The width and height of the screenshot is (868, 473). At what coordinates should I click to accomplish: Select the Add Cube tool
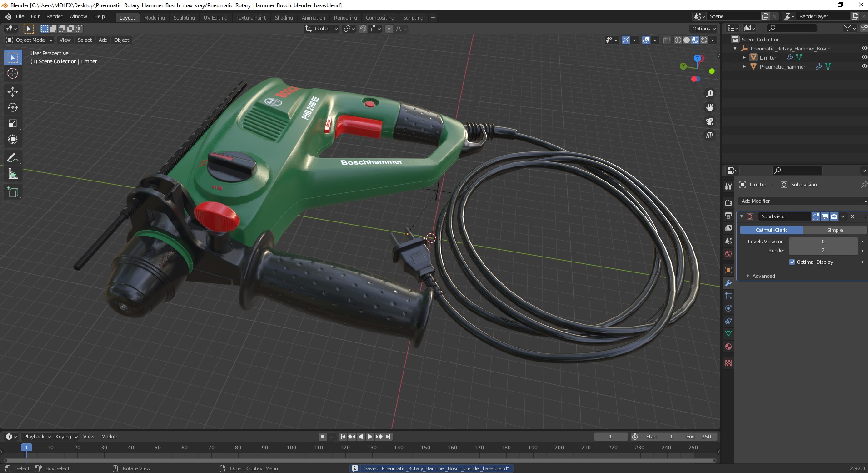[13, 192]
